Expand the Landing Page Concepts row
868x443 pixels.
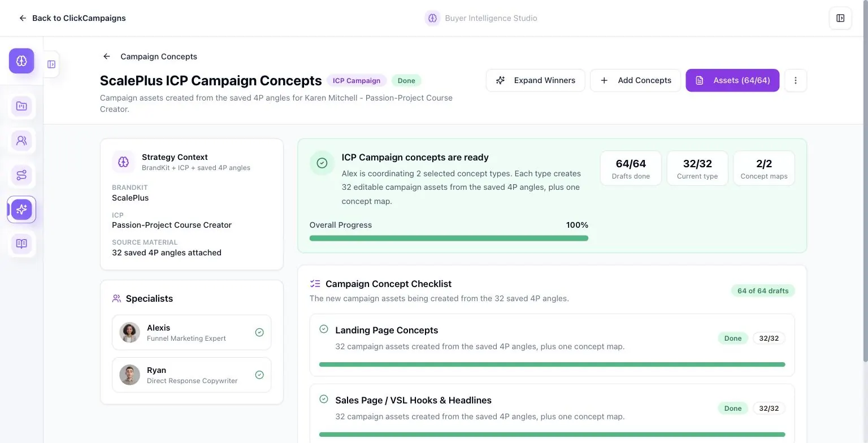552,345
